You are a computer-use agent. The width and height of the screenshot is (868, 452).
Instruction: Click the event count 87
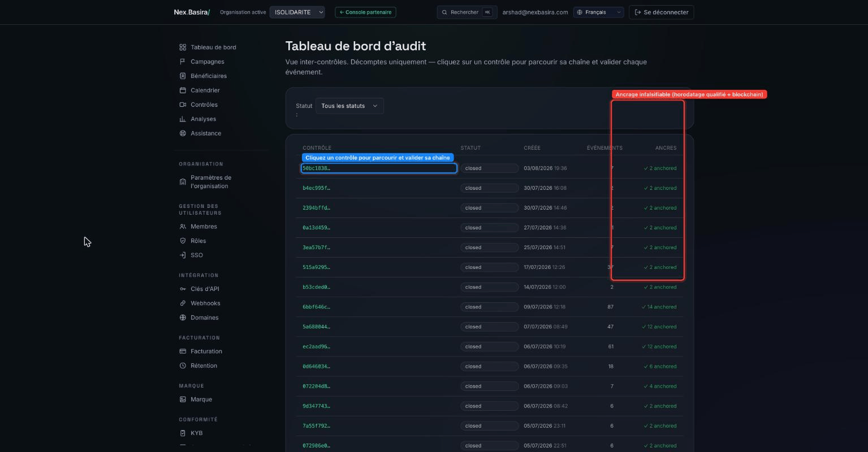click(x=610, y=307)
